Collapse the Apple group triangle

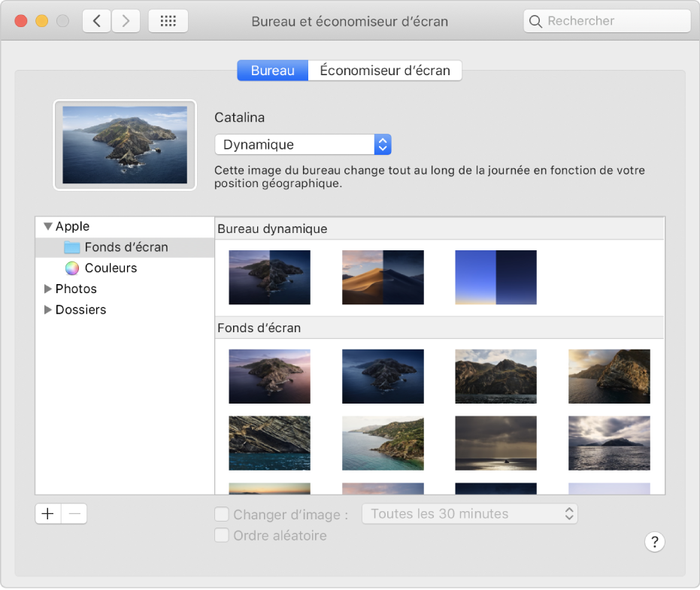tap(48, 226)
